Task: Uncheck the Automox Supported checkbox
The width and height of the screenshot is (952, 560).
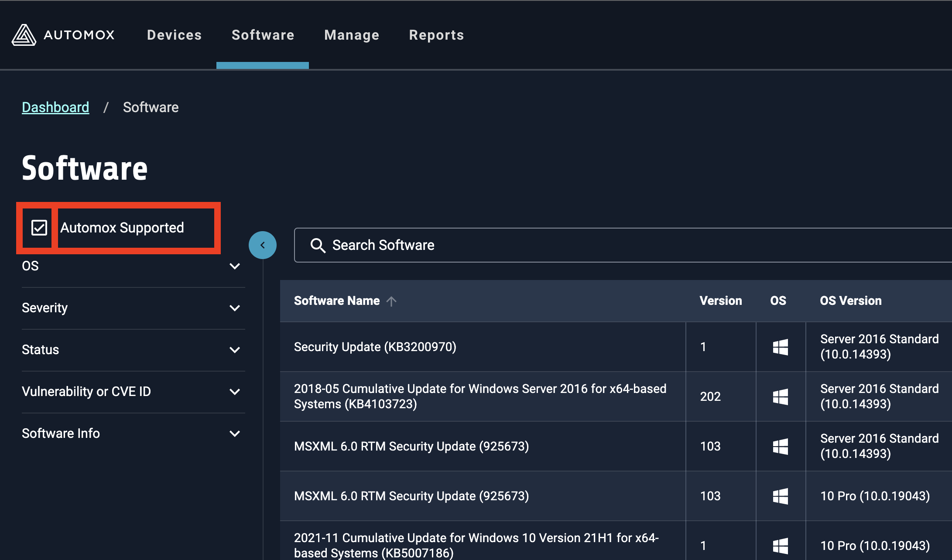Action: 39,228
